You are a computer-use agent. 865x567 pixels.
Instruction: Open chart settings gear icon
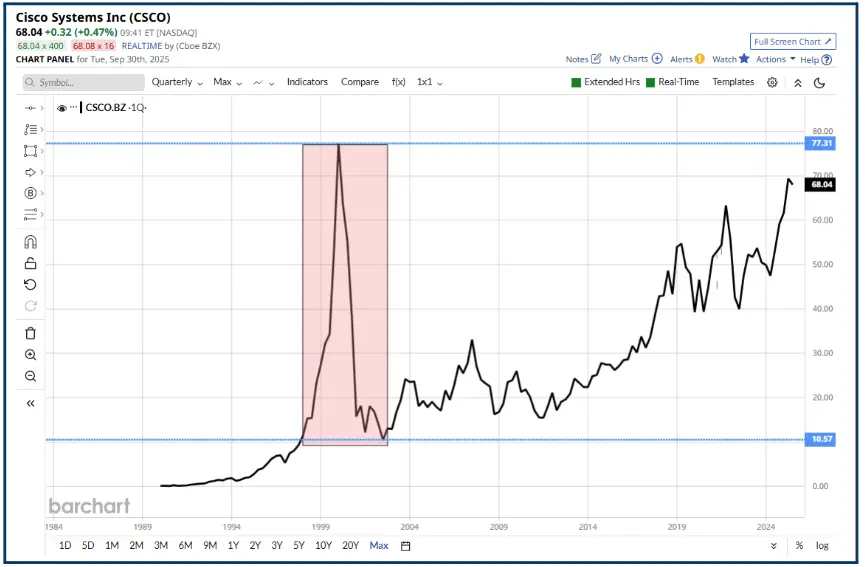click(x=772, y=83)
